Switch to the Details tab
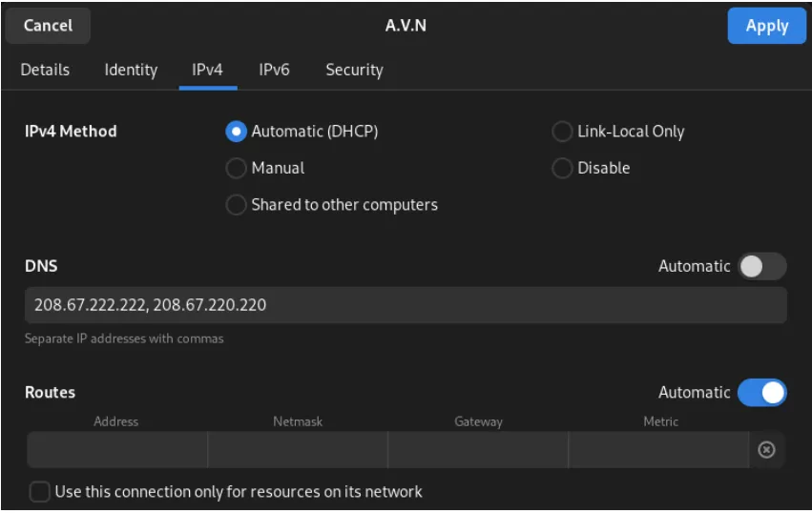 pyautogui.click(x=45, y=70)
